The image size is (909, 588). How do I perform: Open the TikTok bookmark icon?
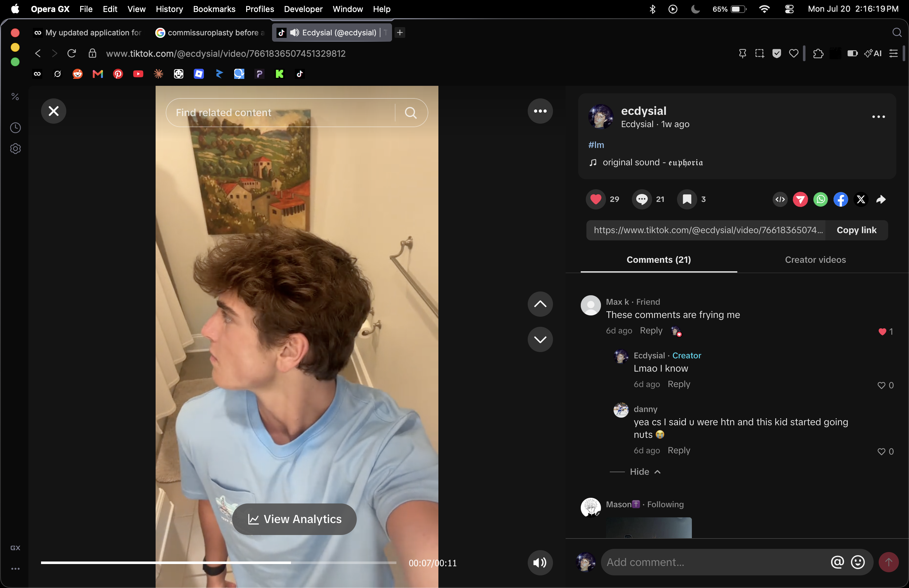tap(300, 74)
